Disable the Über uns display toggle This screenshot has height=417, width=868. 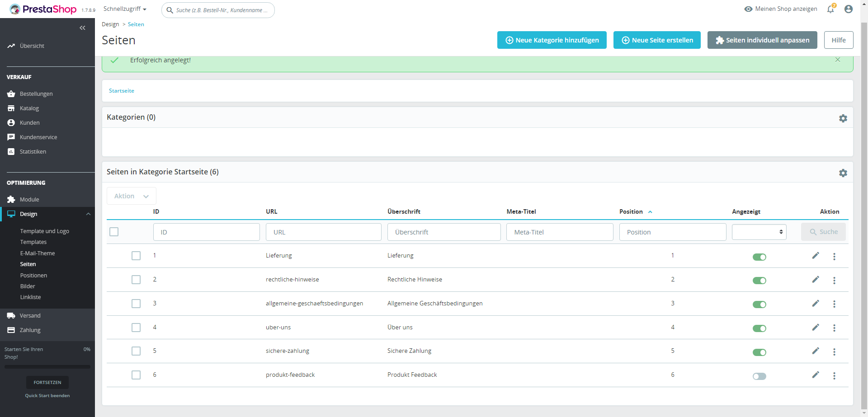[x=759, y=328]
